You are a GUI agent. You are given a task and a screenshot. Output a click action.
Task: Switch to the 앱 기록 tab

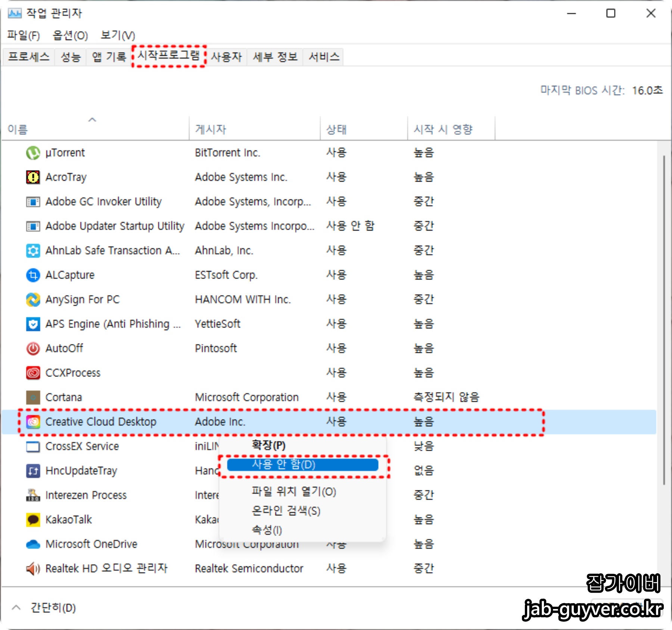pos(109,57)
